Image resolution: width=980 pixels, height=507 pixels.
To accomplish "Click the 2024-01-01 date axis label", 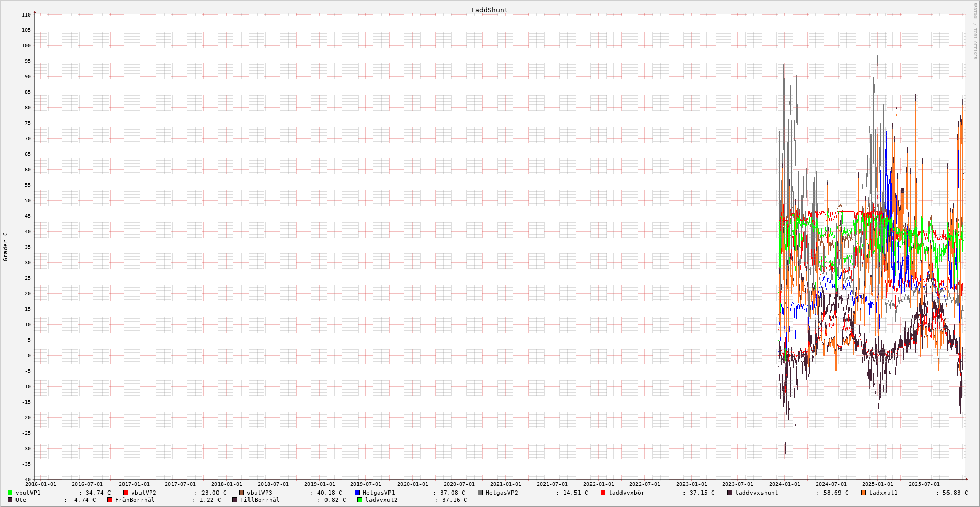I will coord(784,484).
